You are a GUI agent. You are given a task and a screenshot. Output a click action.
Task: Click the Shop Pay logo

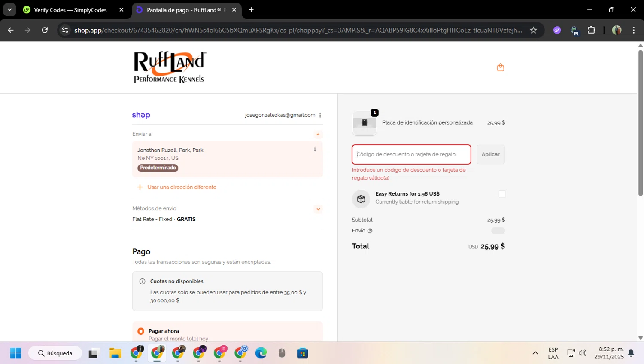tap(141, 115)
